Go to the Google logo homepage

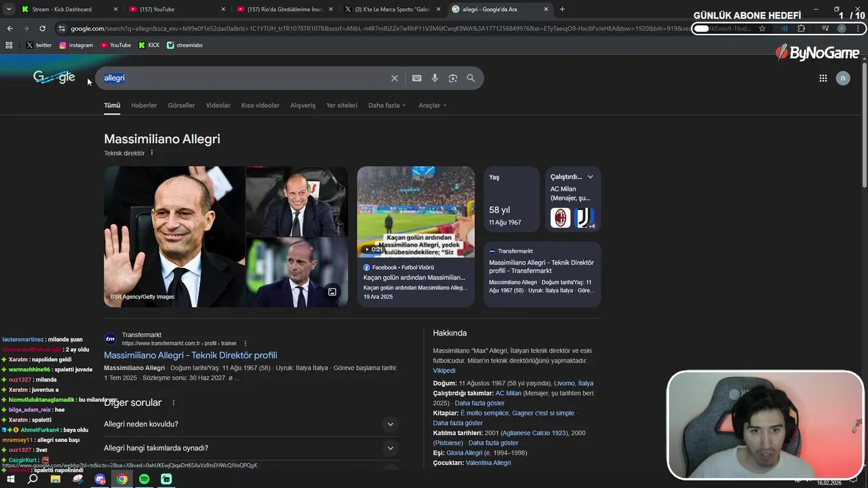[x=54, y=77]
